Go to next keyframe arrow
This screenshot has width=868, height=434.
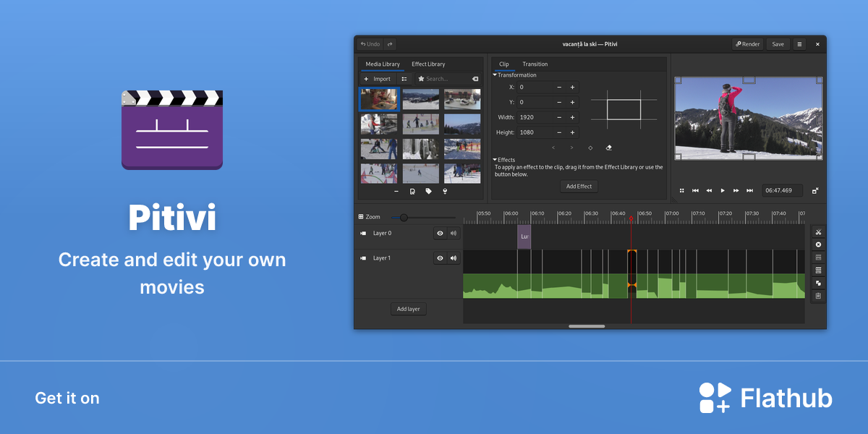[571, 148]
